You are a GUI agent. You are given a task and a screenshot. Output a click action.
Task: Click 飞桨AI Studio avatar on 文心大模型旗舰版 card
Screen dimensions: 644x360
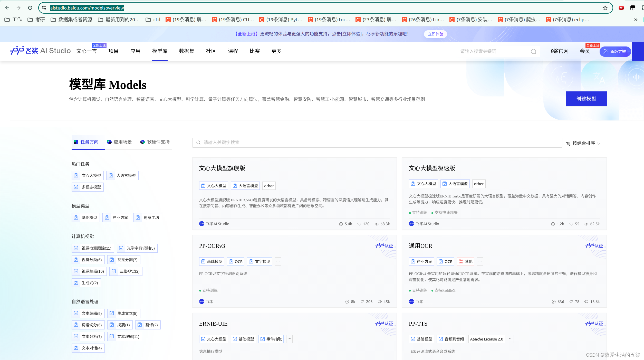coord(202,224)
